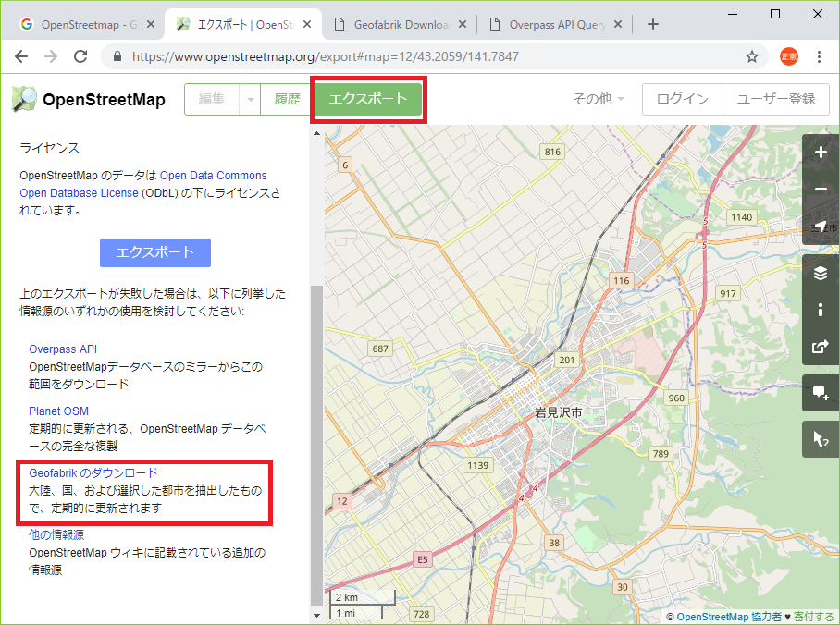Screen dimensions: 840x625
Task: Click the ログイン button
Action: pyautogui.click(x=683, y=99)
